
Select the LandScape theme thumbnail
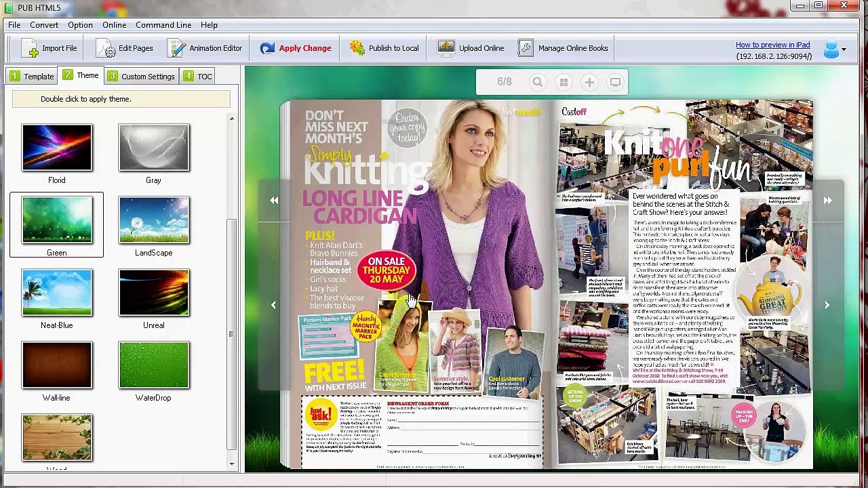(x=154, y=220)
